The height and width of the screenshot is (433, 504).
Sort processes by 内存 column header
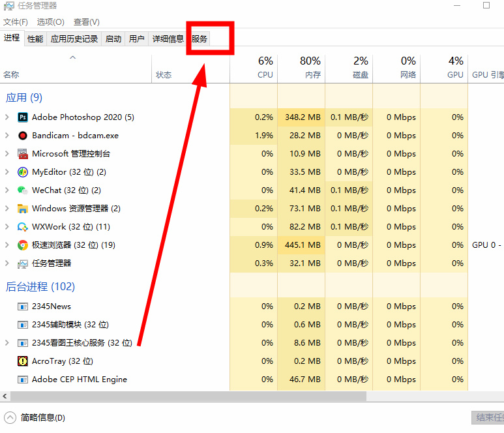312,68
